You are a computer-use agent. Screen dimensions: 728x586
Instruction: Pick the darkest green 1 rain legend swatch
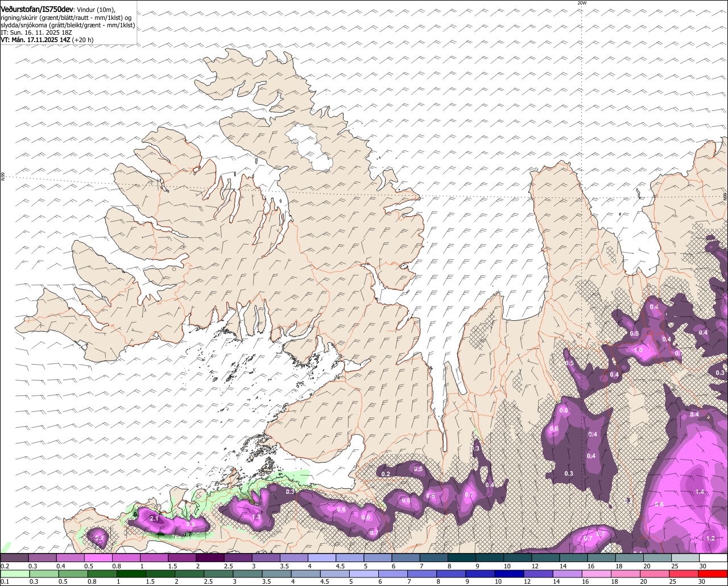131,573
